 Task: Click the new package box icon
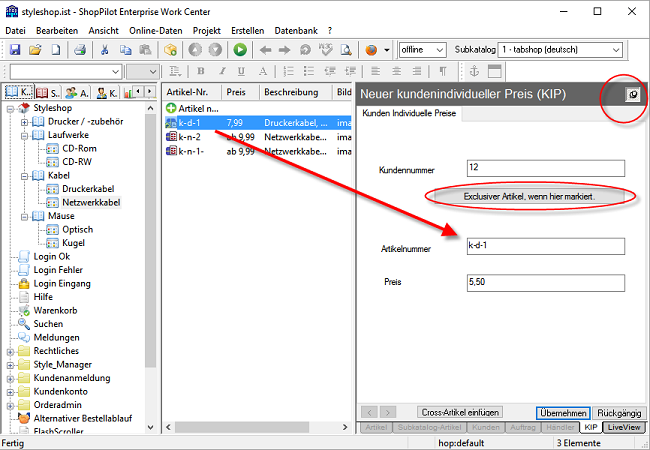[x=170, y=50]
